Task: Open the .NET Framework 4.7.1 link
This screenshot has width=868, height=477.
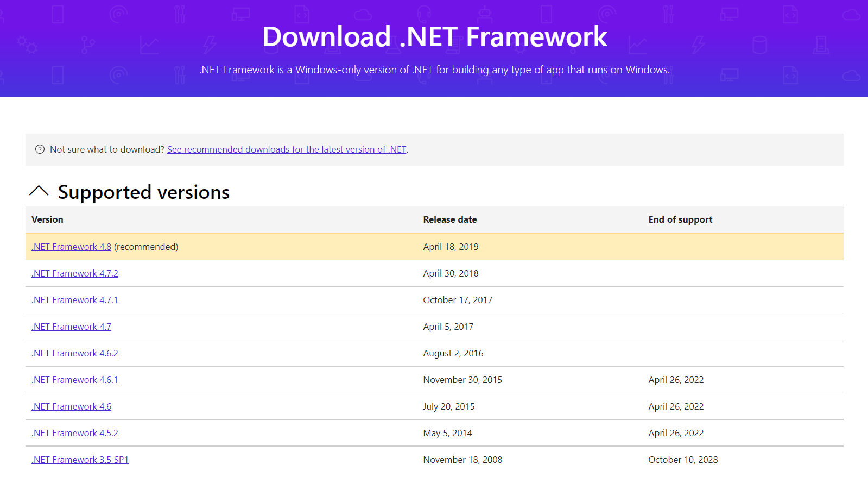Action: (x=74, y=300)
